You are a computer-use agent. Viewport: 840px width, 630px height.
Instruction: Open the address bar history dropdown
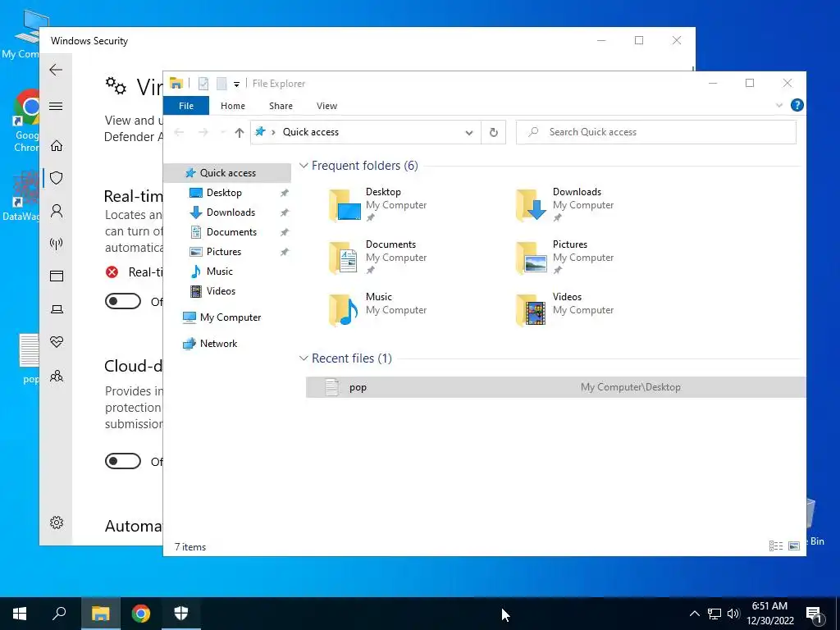pos(468,132)
